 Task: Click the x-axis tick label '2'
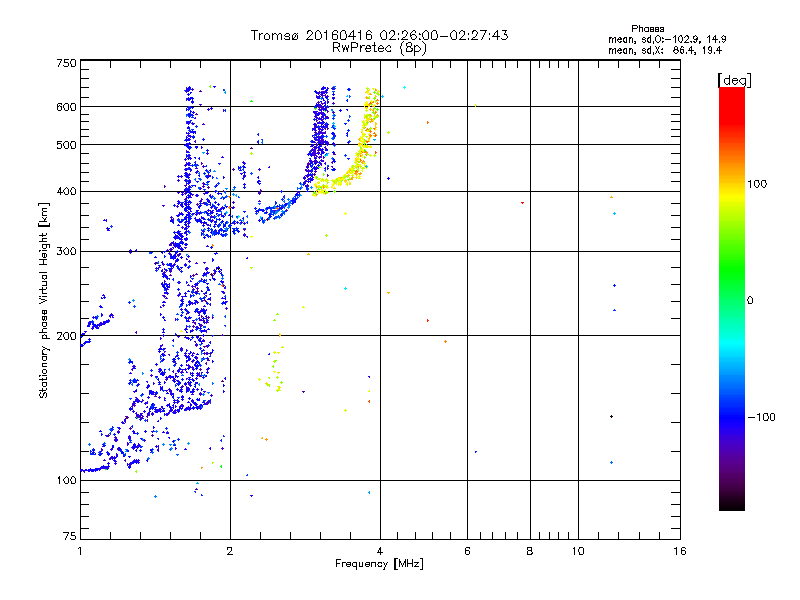pyautogui.click(x=230, y=551)
